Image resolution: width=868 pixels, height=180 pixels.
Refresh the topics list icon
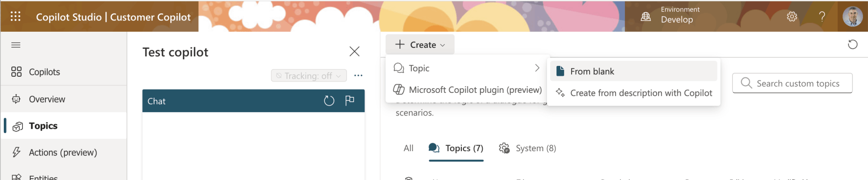tap(853, 45)
